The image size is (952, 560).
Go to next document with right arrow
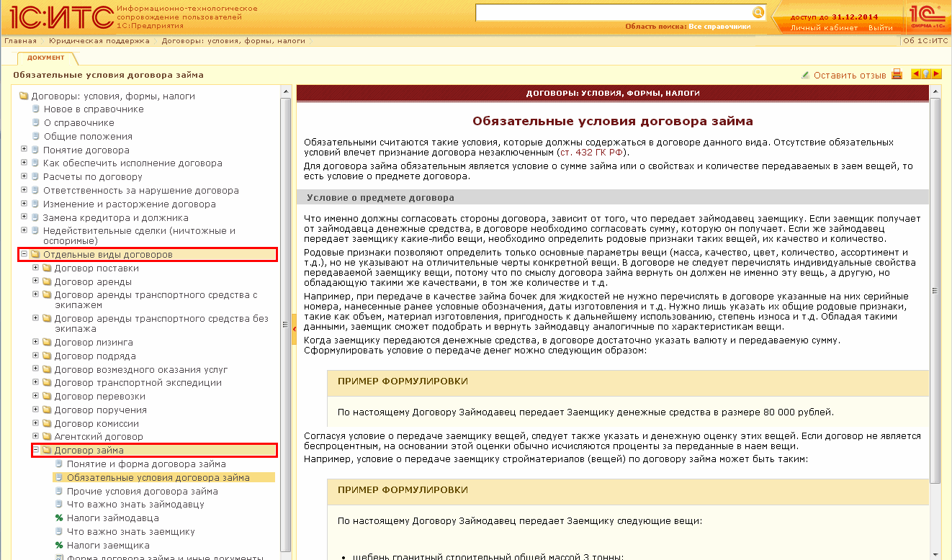click(x=936, y=74)
